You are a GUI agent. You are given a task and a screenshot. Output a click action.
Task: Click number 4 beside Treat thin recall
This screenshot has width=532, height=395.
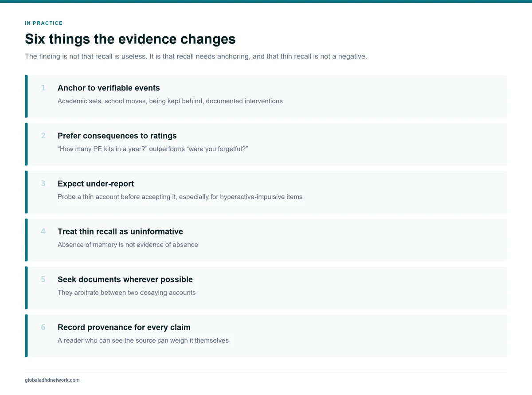pyautogui.click(x=43, y=231)
